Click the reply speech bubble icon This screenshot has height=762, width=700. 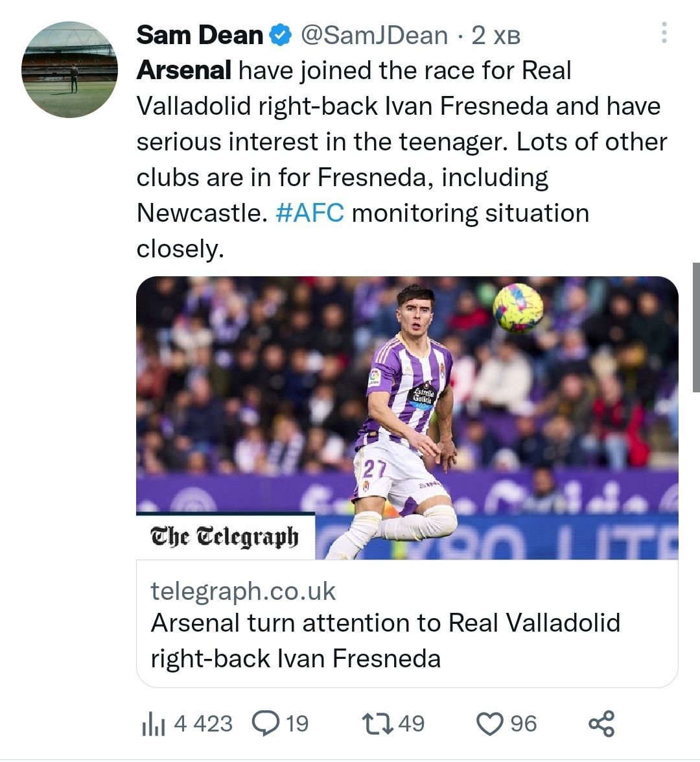(x=265, y=724)
